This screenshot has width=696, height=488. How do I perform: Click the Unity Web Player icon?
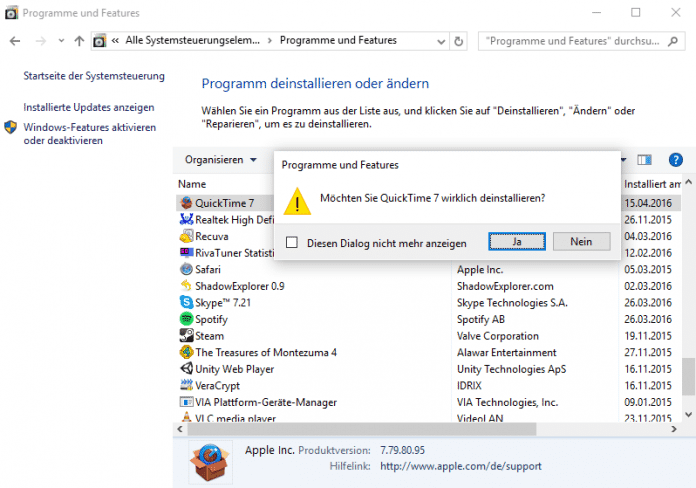coord(186,369)
